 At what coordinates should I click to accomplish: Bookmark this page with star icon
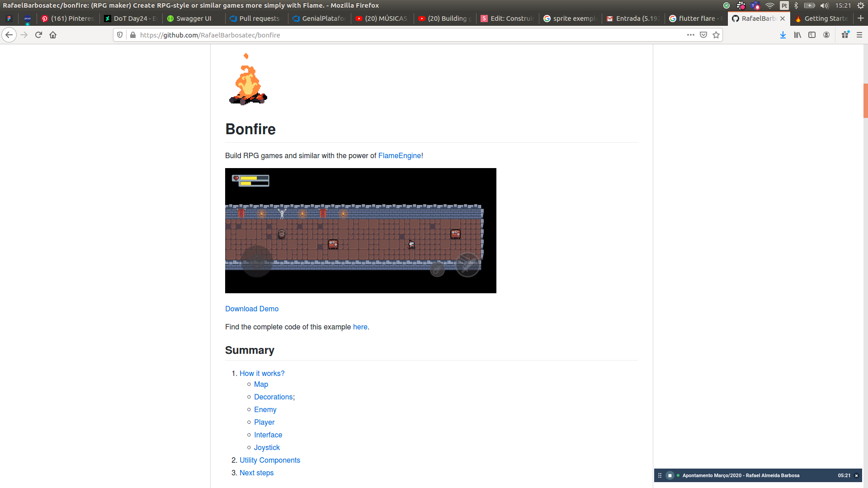716,35
